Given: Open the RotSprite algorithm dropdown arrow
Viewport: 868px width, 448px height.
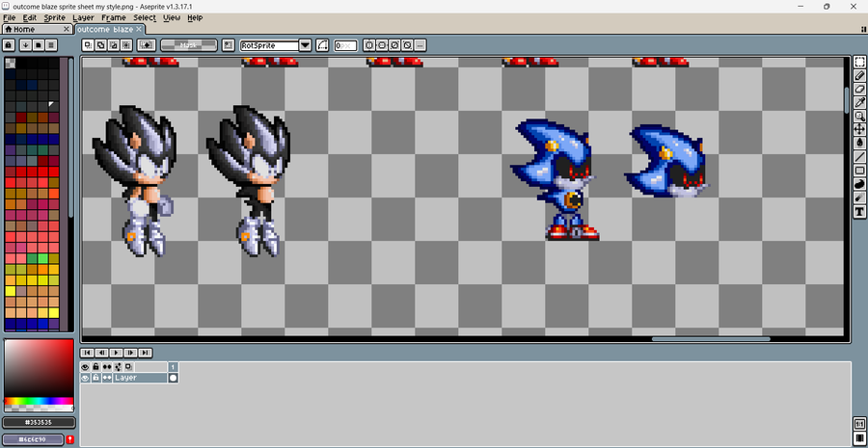Looking at the screenshot, I should [x=305, y=45].
